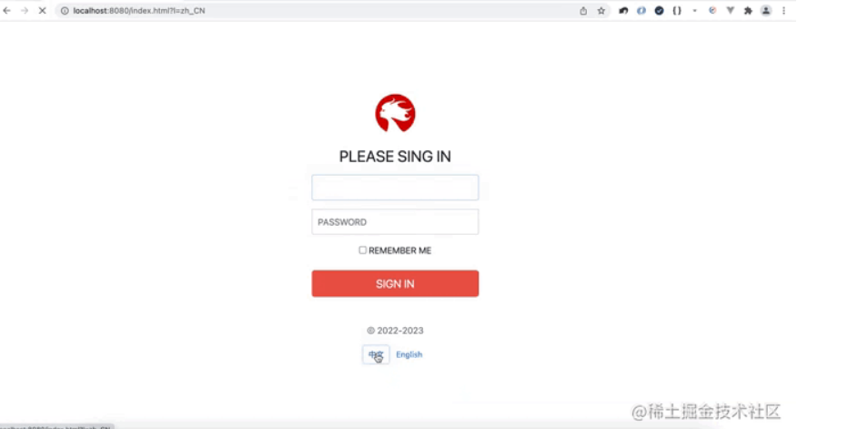The image size is (868, 429).
Task: Tick the REMEMBER ME checkbox
Action: (363, 250)
